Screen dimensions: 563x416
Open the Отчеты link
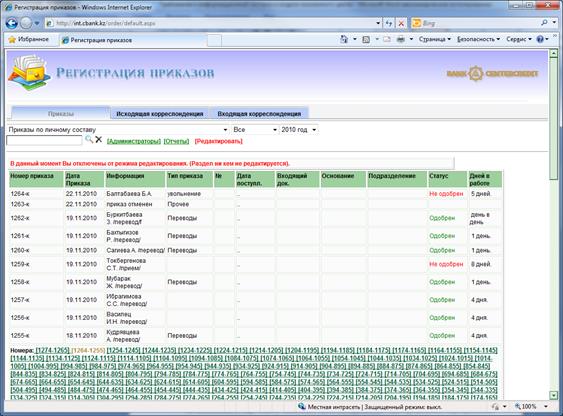pyautogui.click(x=176, y=141)
